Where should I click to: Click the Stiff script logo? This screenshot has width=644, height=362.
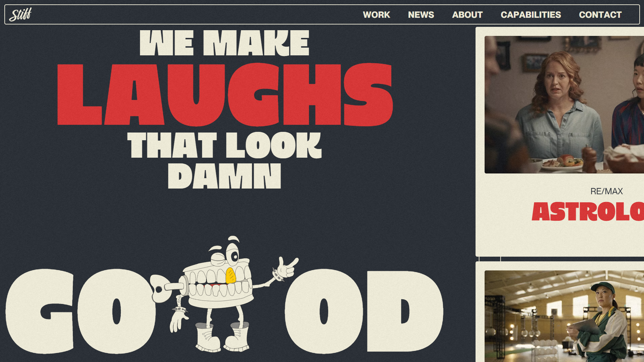(20, 14)
